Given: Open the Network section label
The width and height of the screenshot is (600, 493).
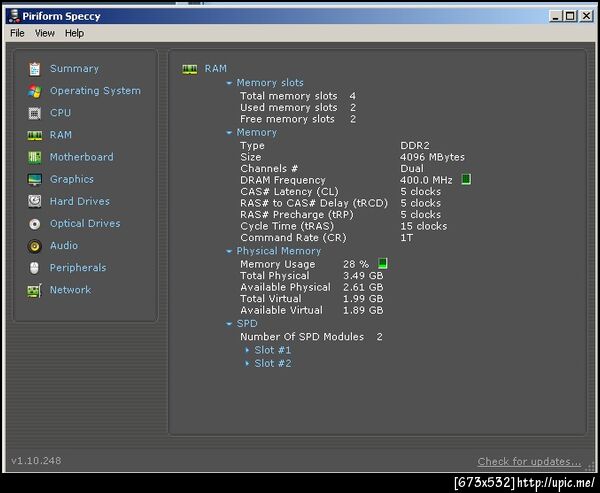Looking at the screenshot, I should tap(71, 290).
